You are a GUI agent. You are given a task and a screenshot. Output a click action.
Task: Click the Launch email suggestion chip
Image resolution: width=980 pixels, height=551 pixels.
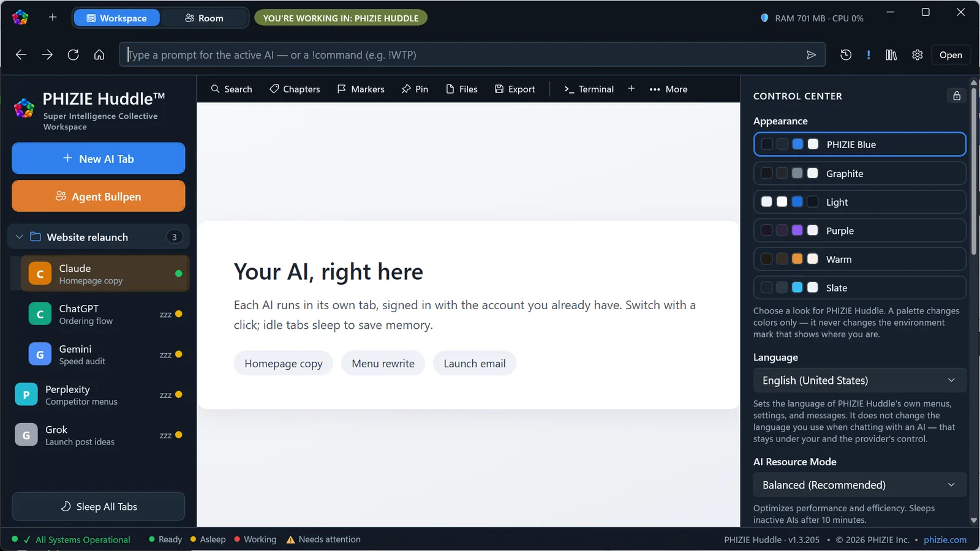pyautogui.click(x=474, y=363)
